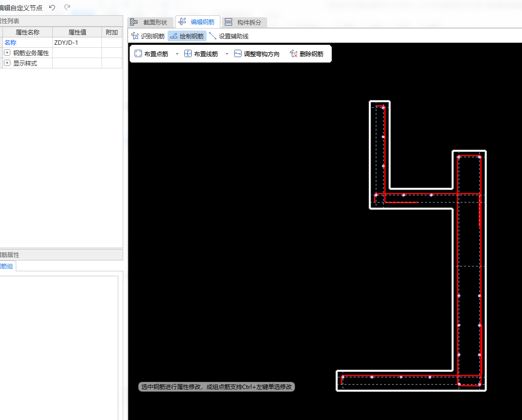Select the 设置辅助线 tool
The height and width of the screenshot is (420, 522).
coord(229,36)
